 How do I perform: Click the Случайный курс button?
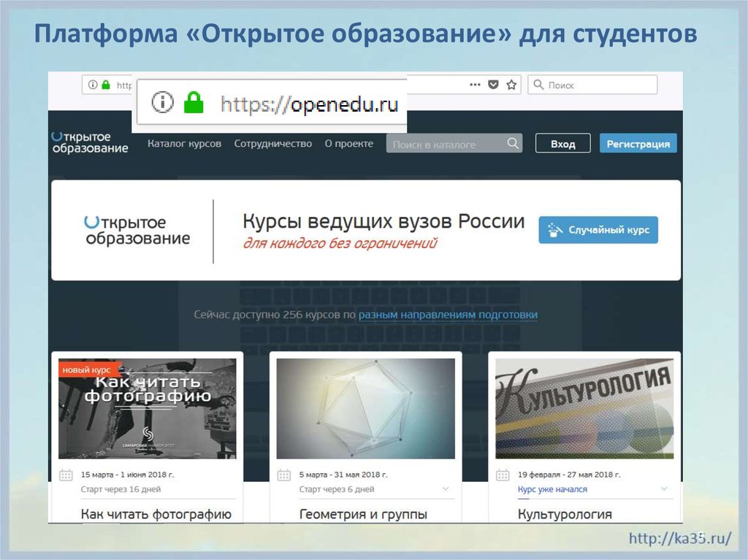click(598, 230)
